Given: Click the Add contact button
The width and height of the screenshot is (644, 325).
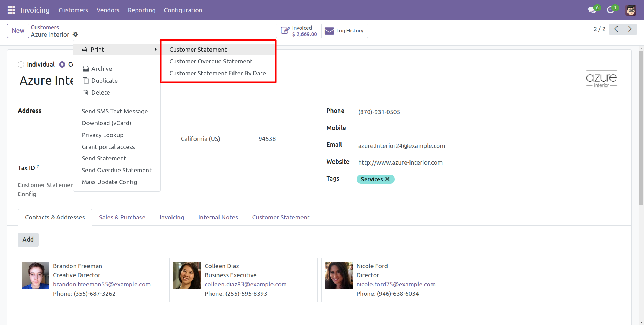Looking at the screenshot, I should coord(28,240).
